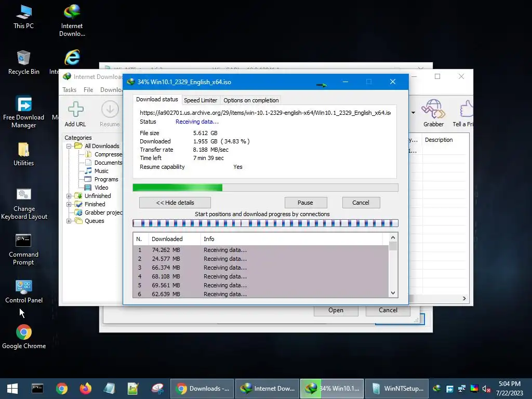Click Add URL in IDM toolbar
Image resolution: width=532 pixels, height=399 pixels.
click(75, 114)
